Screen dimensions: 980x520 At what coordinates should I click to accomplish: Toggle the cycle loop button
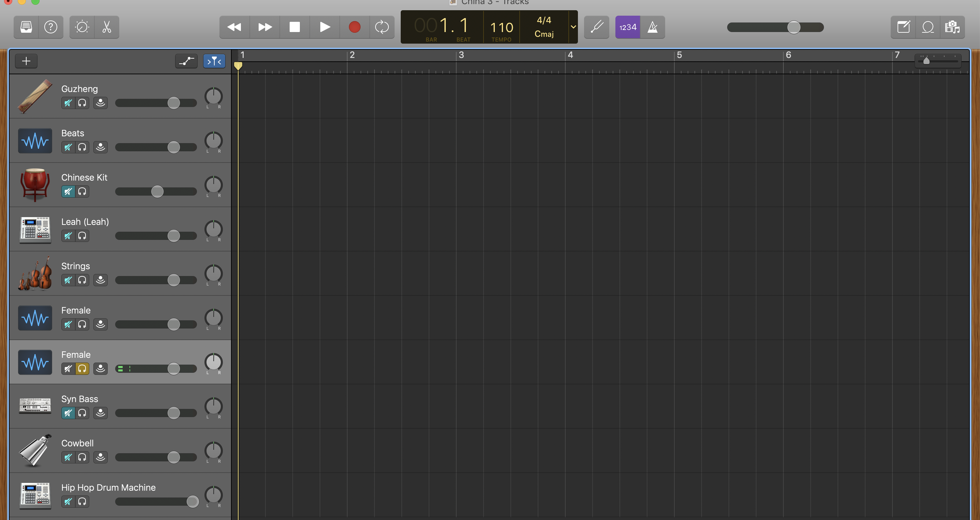click(x=382, y=27)
